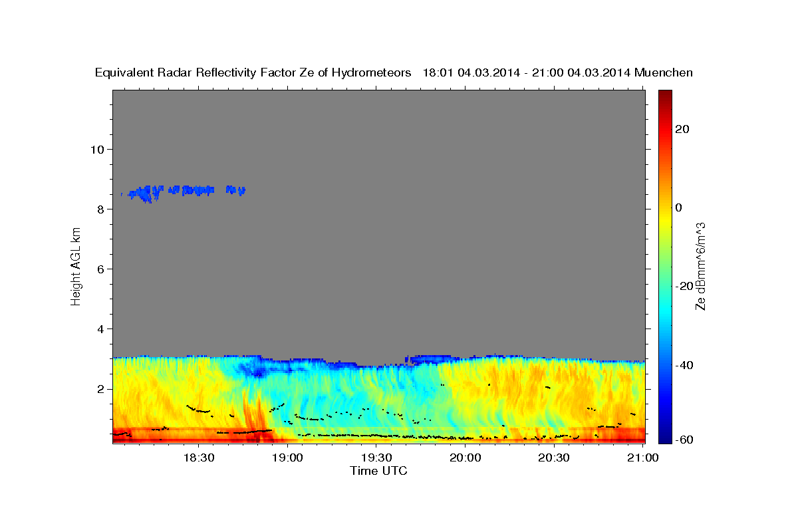
Task: Click the colorbar tick label -20
Action: coord(683,286)
